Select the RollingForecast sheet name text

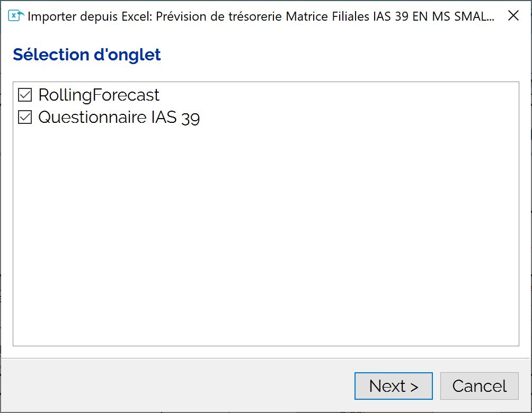99,95
